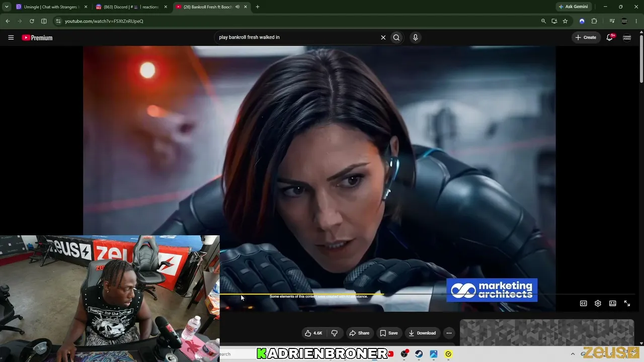The height and width of the screenshot is (362, 644).
Task: Focus the YouTube search input field
Action: pyautogui.click(x=297, y=37)
